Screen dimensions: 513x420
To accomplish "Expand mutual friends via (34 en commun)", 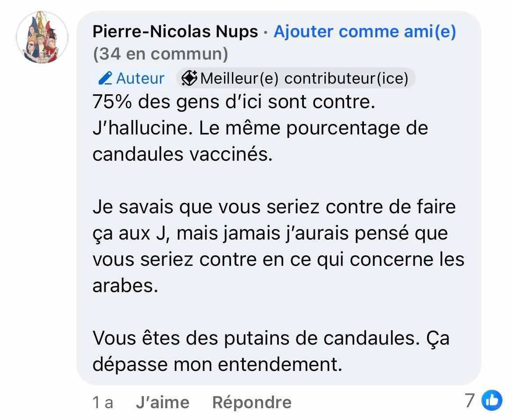I will [160, 54].
